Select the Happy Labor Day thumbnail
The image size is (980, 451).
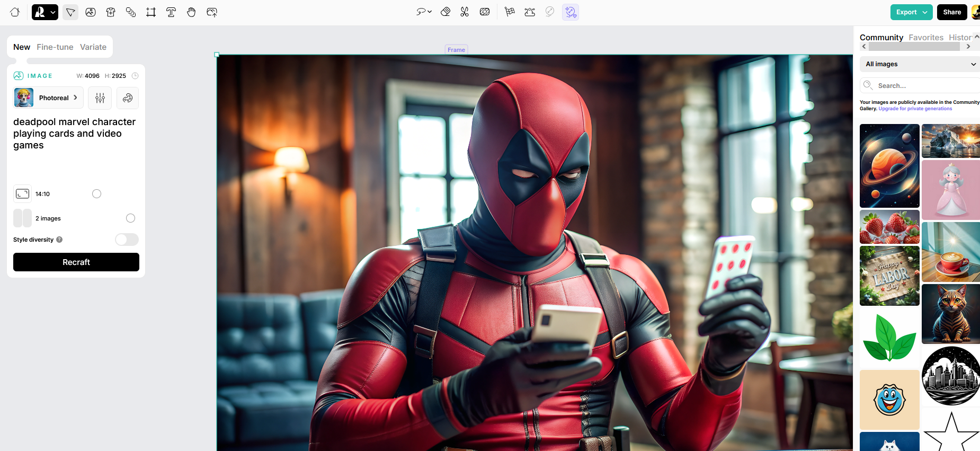click(889, 276)
